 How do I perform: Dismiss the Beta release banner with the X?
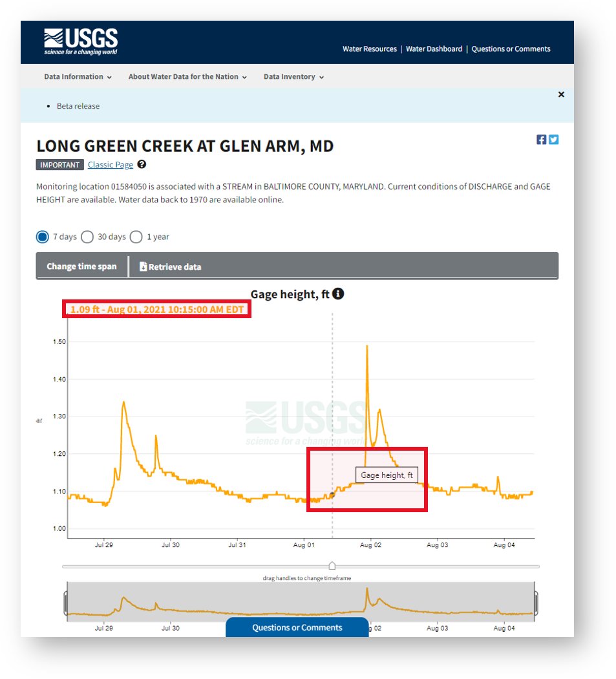(561, 94)
